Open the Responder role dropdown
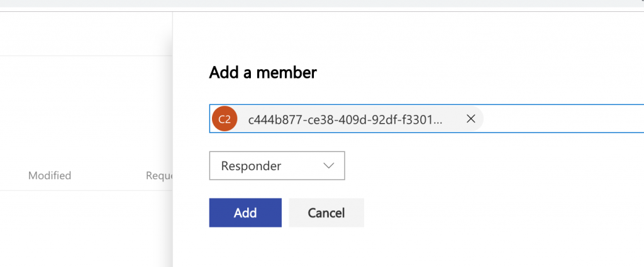Viewport: 644px width, 267px height. [277, 166]
